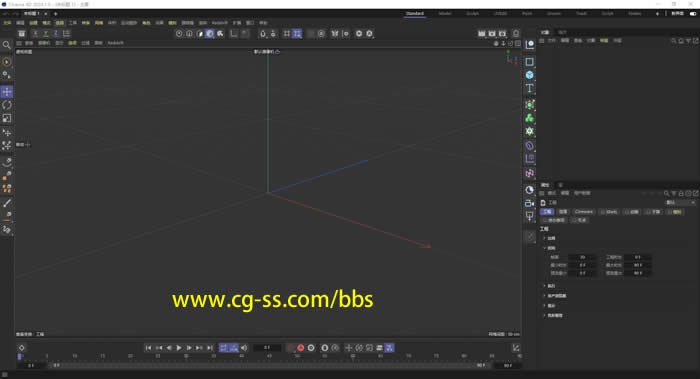This screenshot has height=379, width=700.
Task: Click the current frame field in timeline
Action: (267, 348)
